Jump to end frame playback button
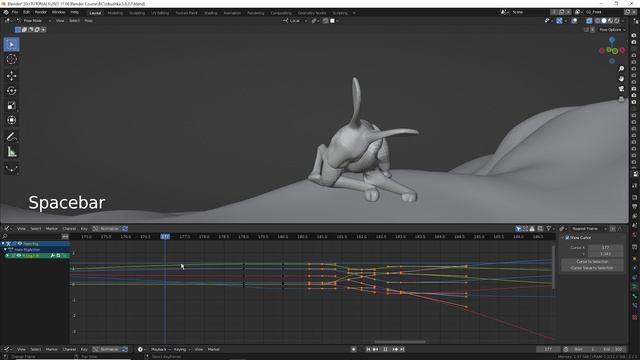 [402, 349]
